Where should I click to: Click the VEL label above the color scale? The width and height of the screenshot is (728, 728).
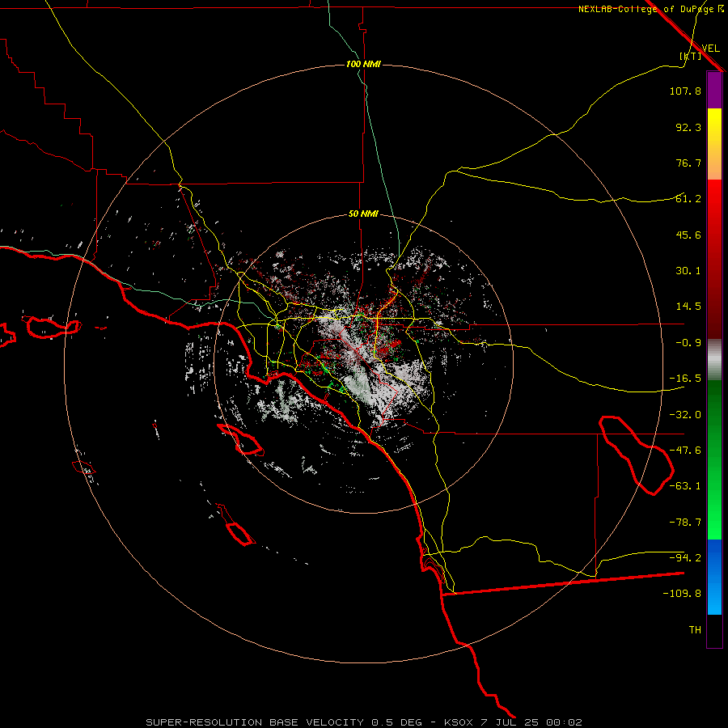tap(710, 49)
